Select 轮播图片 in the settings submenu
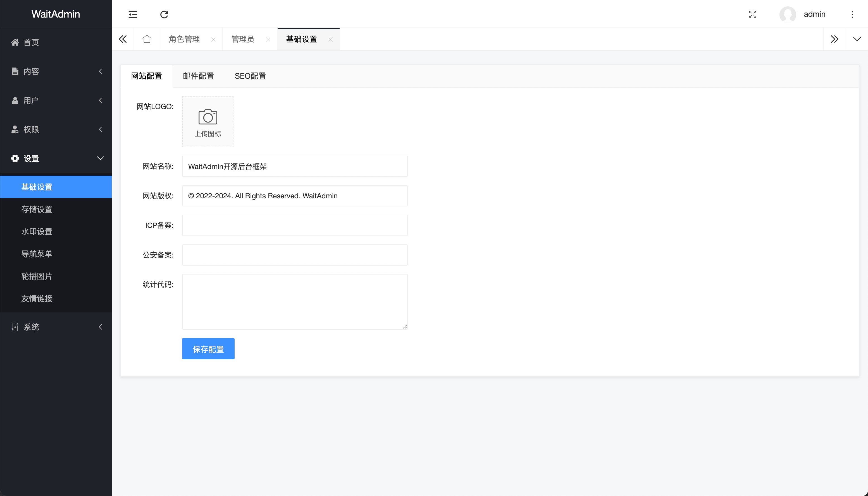The image size is (868, 496). [x=37, y=276]
